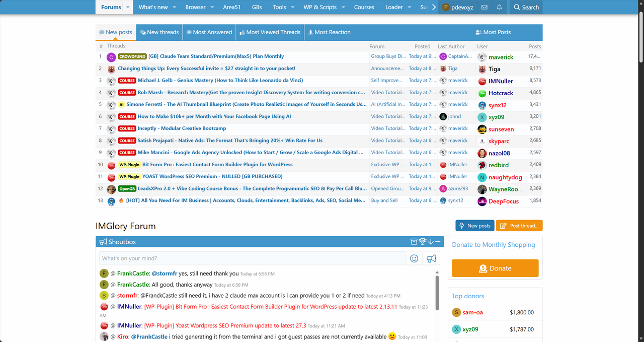Click the pdewxyz account avatar

(x=446, y=7)
